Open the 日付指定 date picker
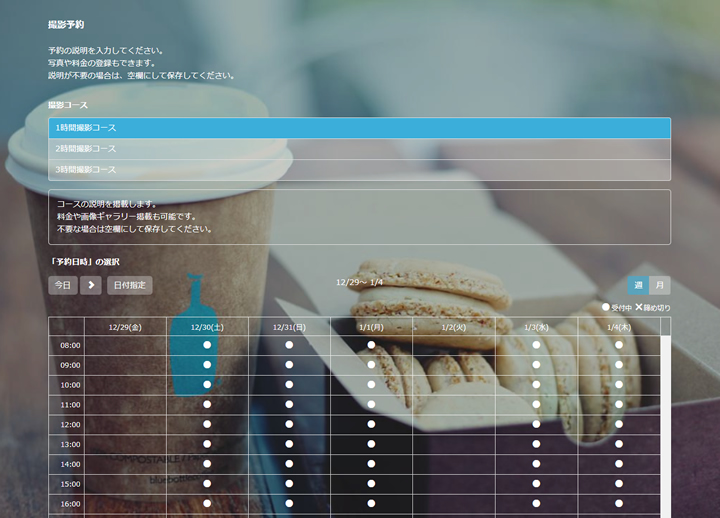Image resolution: width=720 pixels, height=518 pixels. (130, 285)
